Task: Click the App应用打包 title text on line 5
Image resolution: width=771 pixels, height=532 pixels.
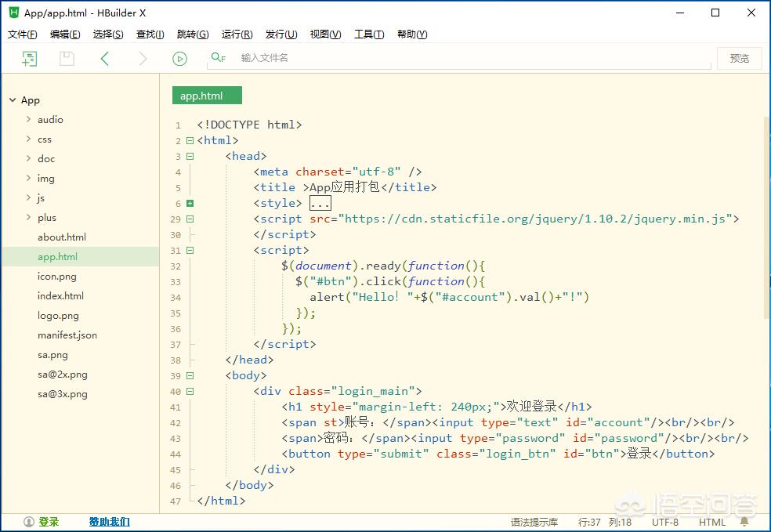Action: (x=345, y=187)
